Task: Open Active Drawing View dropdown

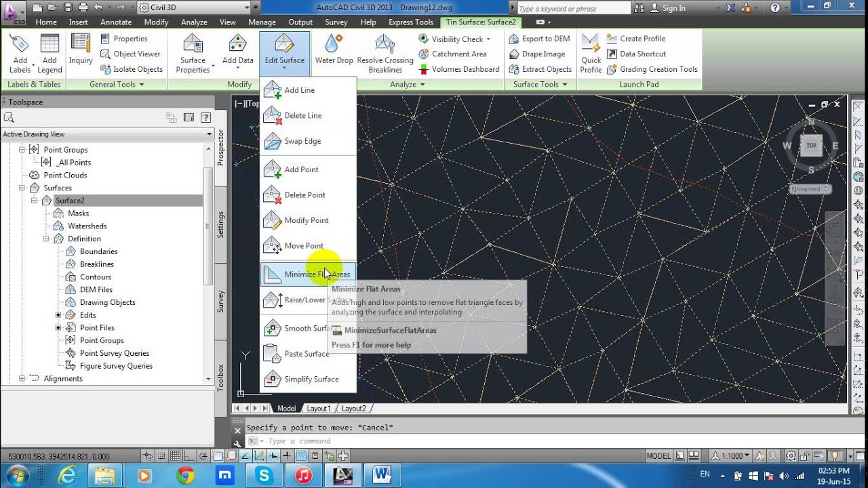Action: coord(108,134)
